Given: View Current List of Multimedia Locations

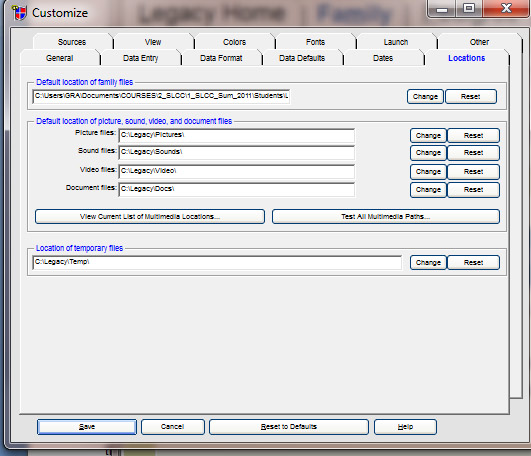Looking at the screenshot, I should click(x=150, y=216).
